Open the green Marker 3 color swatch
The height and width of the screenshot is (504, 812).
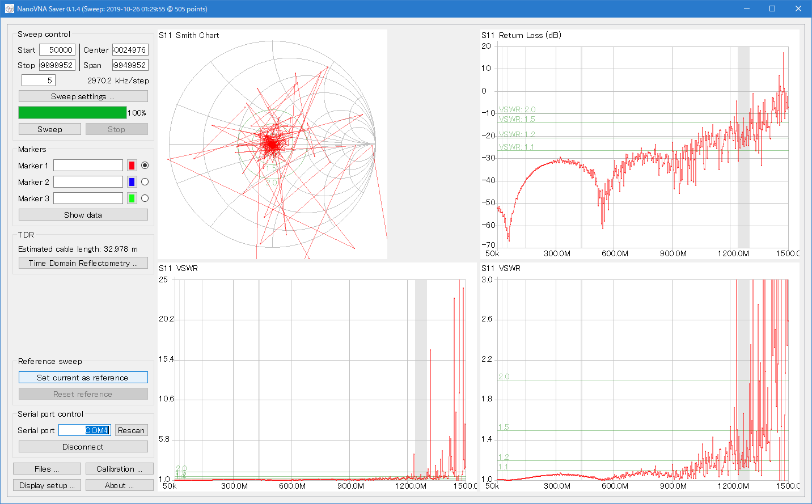coord(132,198)
